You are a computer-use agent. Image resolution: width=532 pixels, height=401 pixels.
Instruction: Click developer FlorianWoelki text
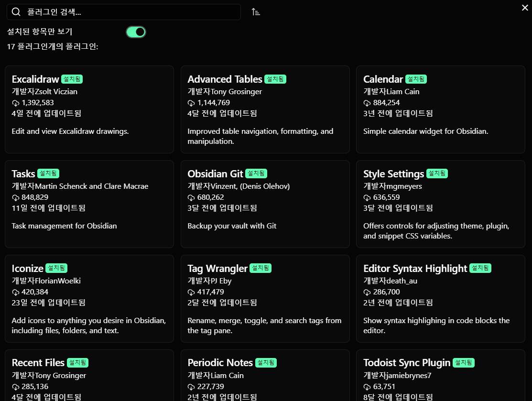(46, 281)
